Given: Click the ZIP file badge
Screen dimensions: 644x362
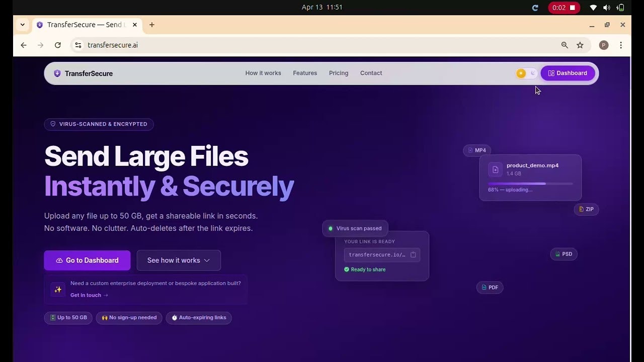Looking at the screenshot, I should click(x=586, y=209).
